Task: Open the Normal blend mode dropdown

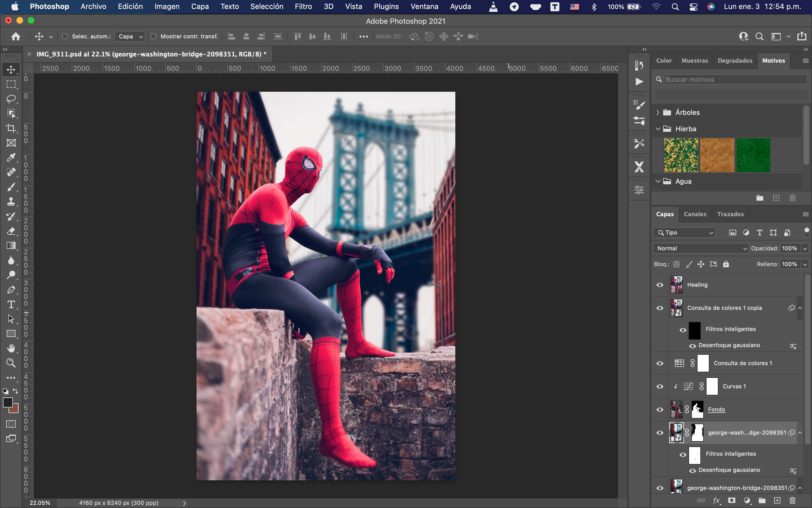Action: (701, 248)
